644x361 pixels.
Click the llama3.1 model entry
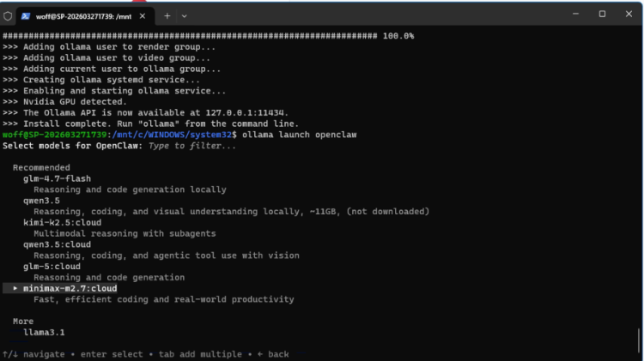44,333
